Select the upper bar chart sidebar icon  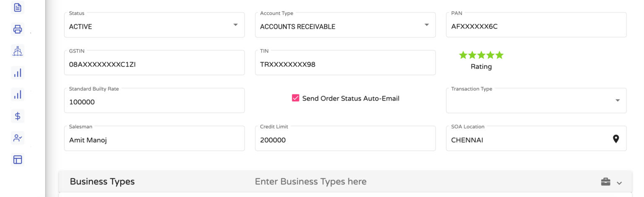click(18, 73)
